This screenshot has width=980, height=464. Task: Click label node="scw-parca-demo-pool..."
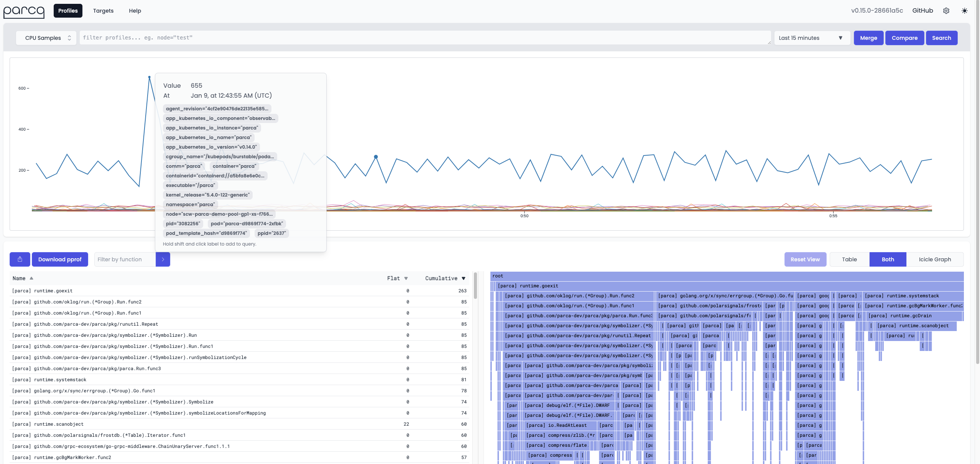click(x=219, y=214)
